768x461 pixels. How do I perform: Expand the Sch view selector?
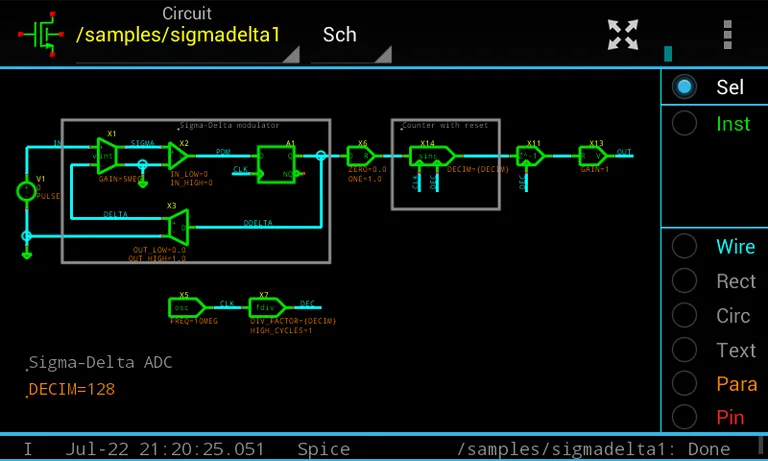(x=347, y=34)
